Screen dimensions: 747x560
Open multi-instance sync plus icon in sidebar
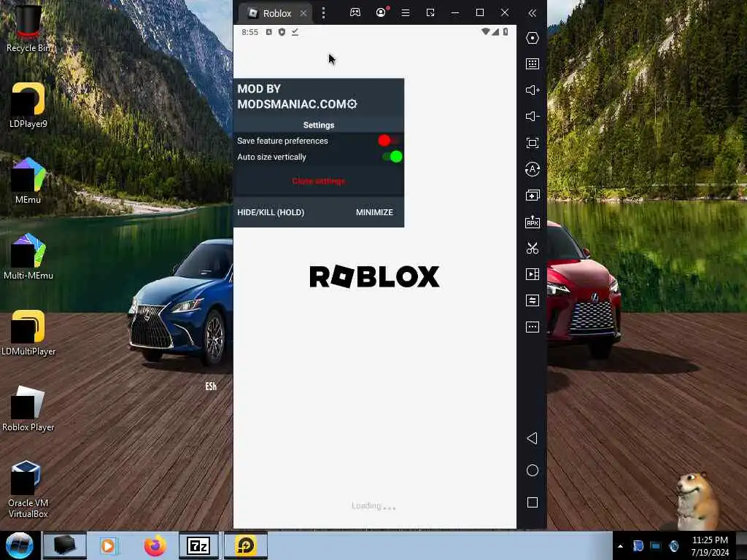pos(532,195)
